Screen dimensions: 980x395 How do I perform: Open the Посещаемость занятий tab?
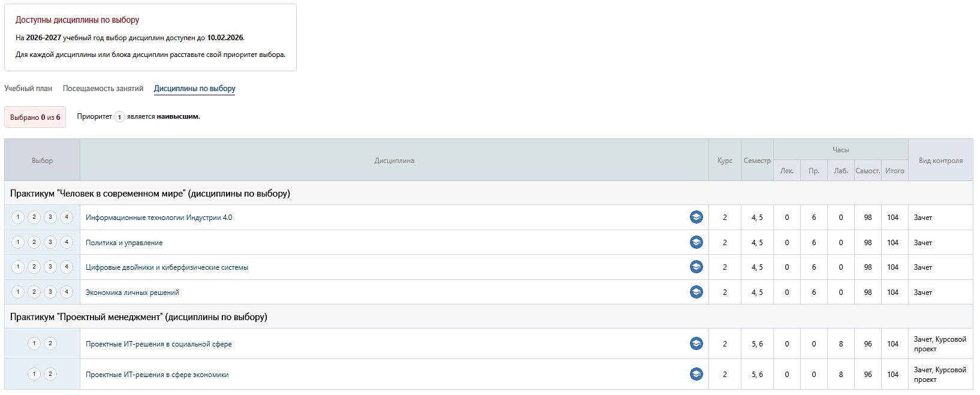point(103,89)
